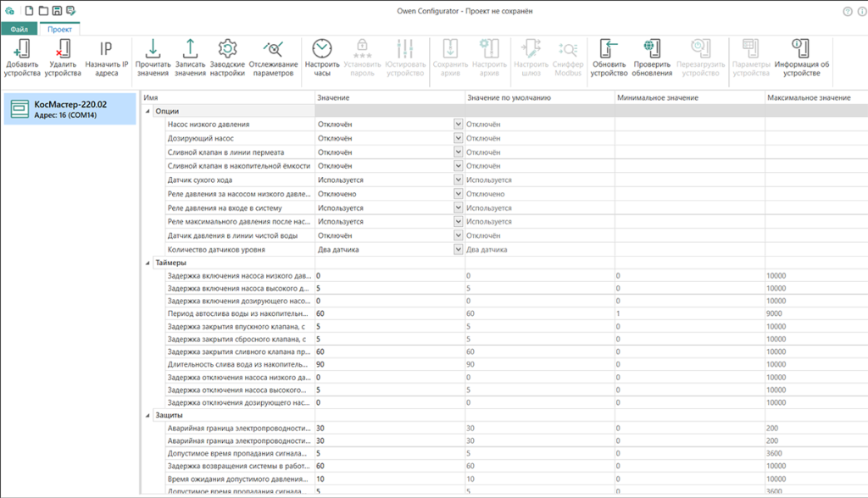Open dropdown for Сливной клапан в линии пермеата

[x=458, y=152]
